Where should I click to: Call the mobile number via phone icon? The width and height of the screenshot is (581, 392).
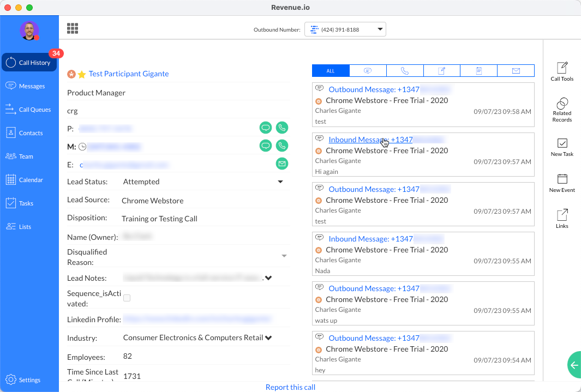282,146
